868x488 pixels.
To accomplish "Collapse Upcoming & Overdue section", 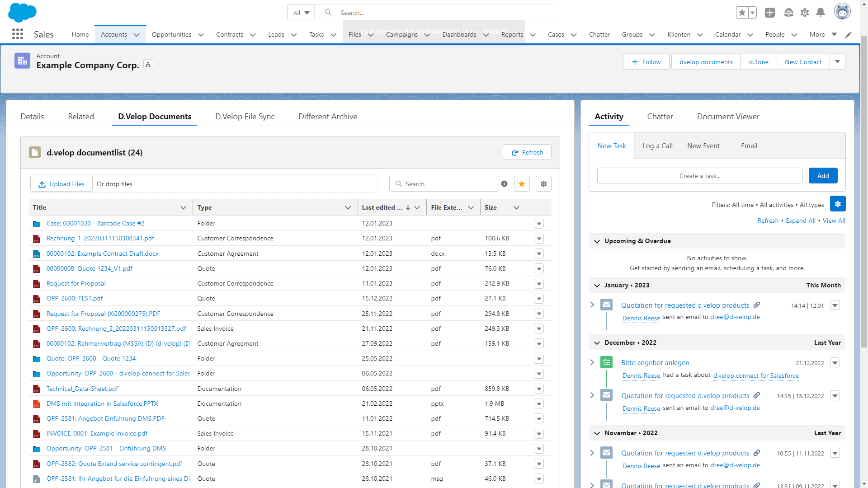I will (x=597, y=241).
